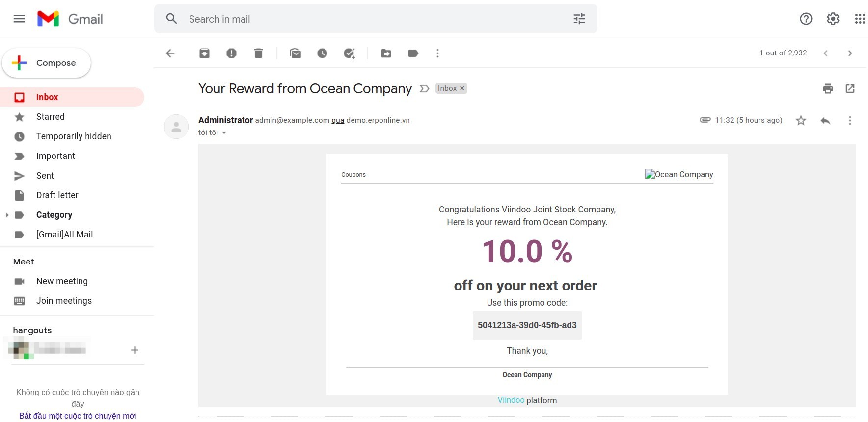
Task: Click the 10.0 % discount text
Action: point(527,251)
